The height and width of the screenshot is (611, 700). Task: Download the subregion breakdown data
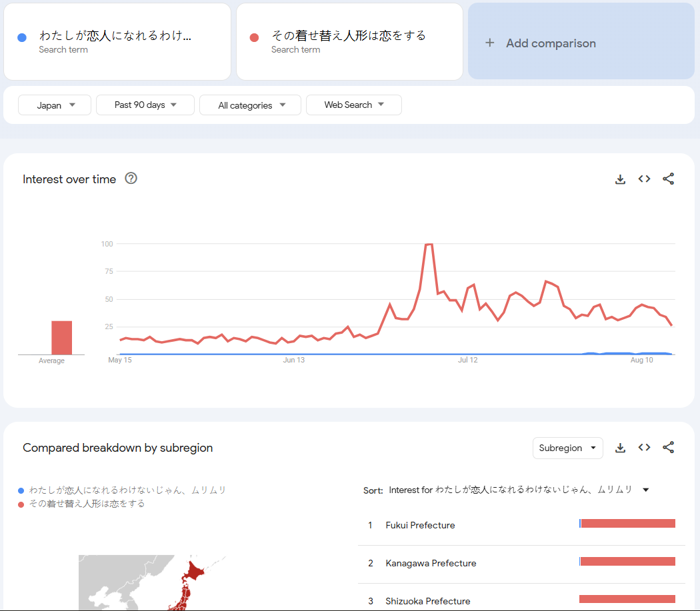click(x=620, y=448)
